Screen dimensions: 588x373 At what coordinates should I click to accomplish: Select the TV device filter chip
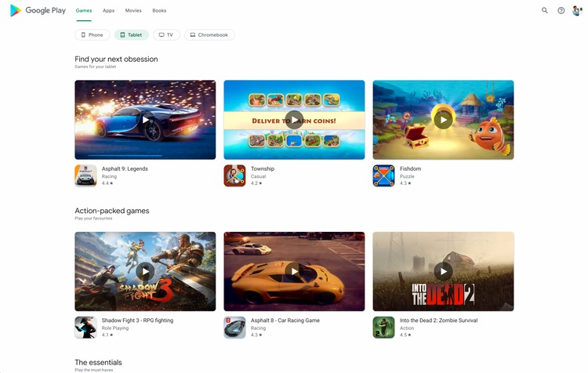coord(166,34)
